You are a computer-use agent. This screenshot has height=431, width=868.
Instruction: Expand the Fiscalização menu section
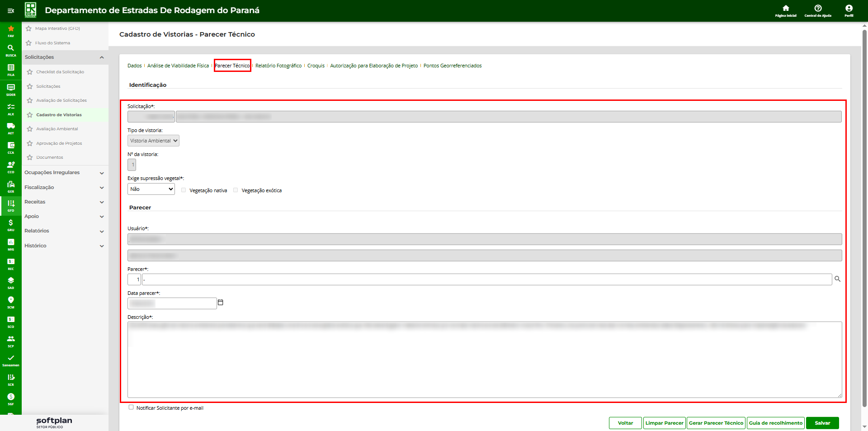(64, 187)
